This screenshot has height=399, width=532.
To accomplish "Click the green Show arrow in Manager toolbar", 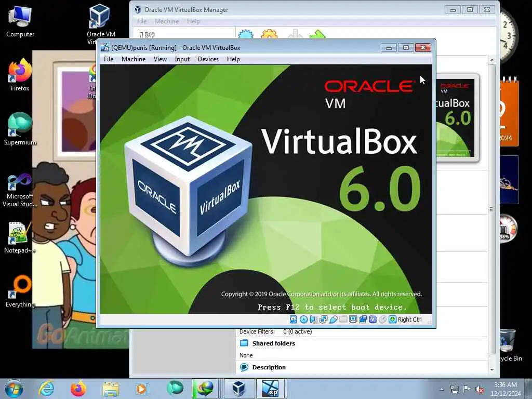I will click(x=317, y=34).
